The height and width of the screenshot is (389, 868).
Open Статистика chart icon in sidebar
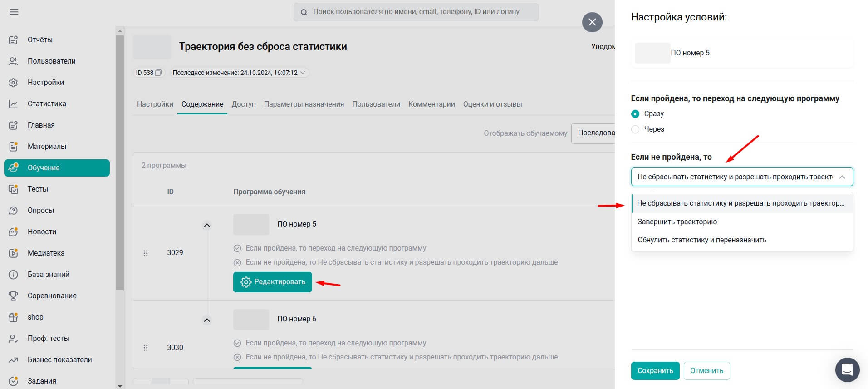(x=14, y=104)
